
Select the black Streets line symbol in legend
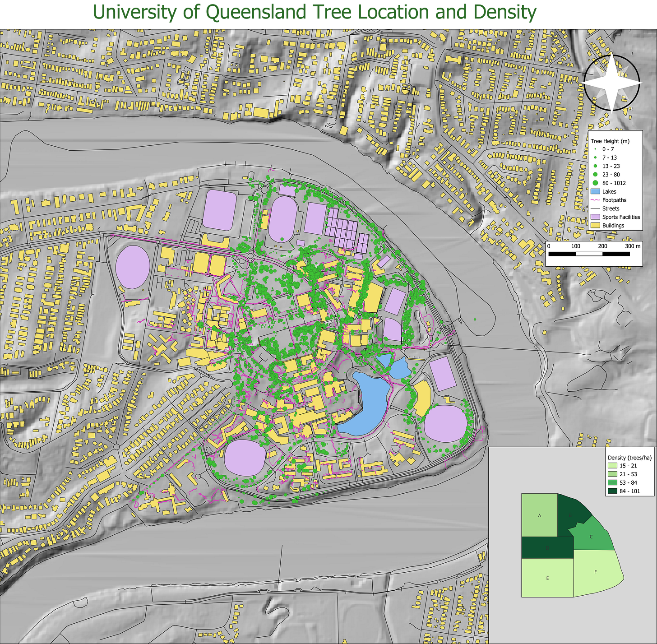tap(595, 208)
